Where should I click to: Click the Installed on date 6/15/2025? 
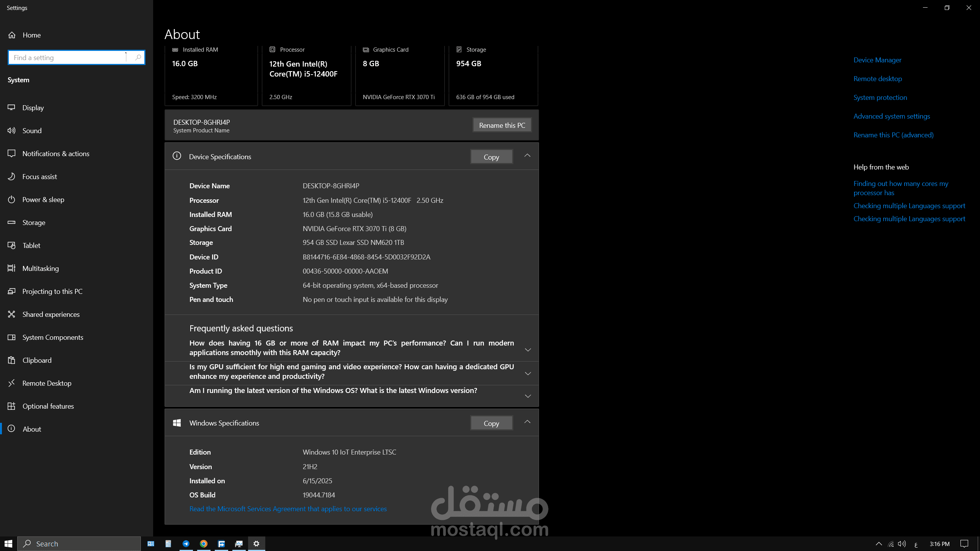pyautogui.click(x=317, y=481)
